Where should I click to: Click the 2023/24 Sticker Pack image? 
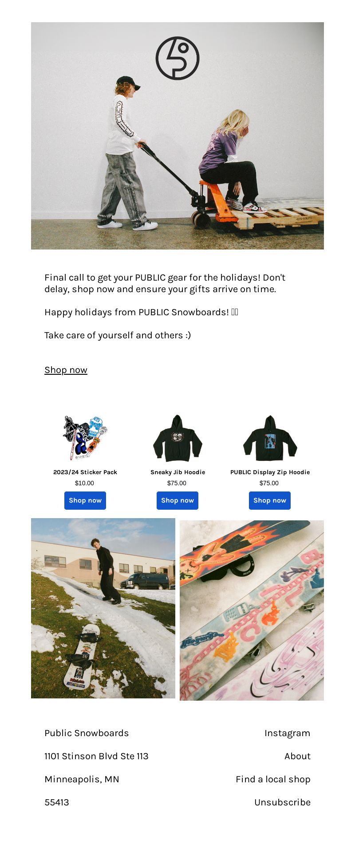[x=85, y=438]
